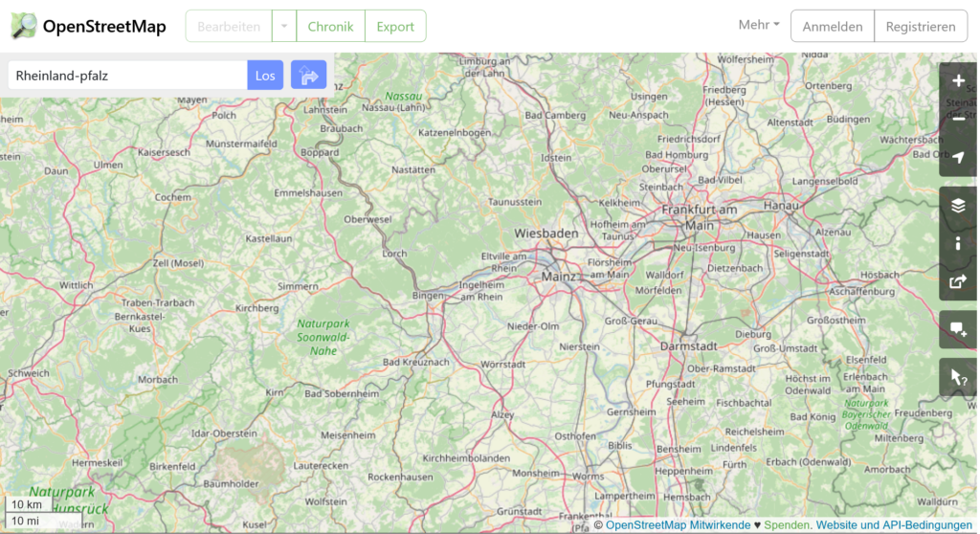Image resolution: width=980 pixels, height=534 pixels.
Task: Click the Boppard map label
Action: click(320, 152)
